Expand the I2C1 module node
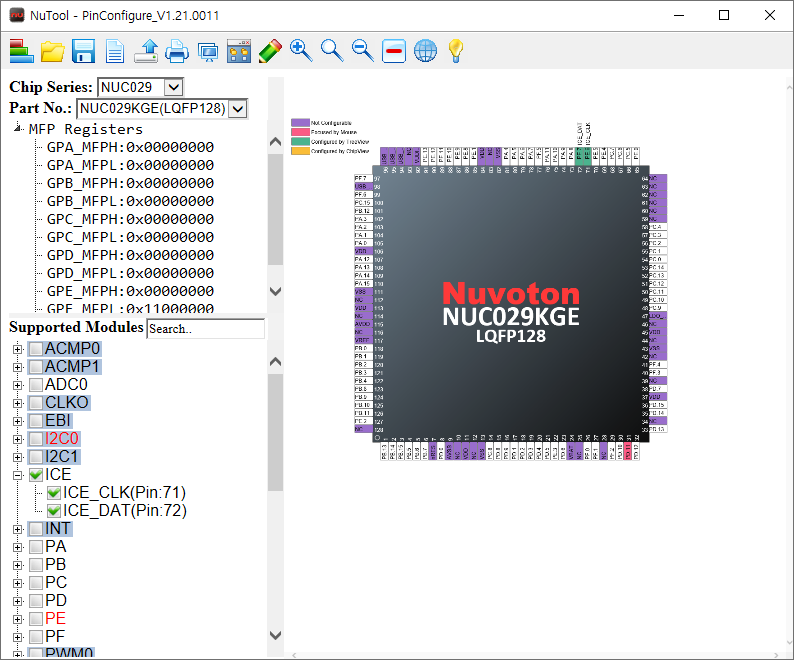This screenshot has height=660, width=794. coord(18,457)
